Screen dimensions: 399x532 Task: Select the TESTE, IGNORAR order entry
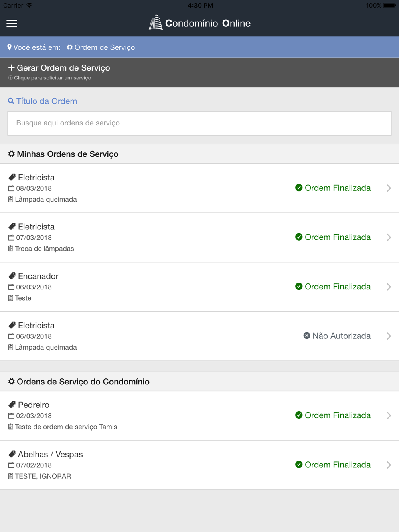point(160,465)
